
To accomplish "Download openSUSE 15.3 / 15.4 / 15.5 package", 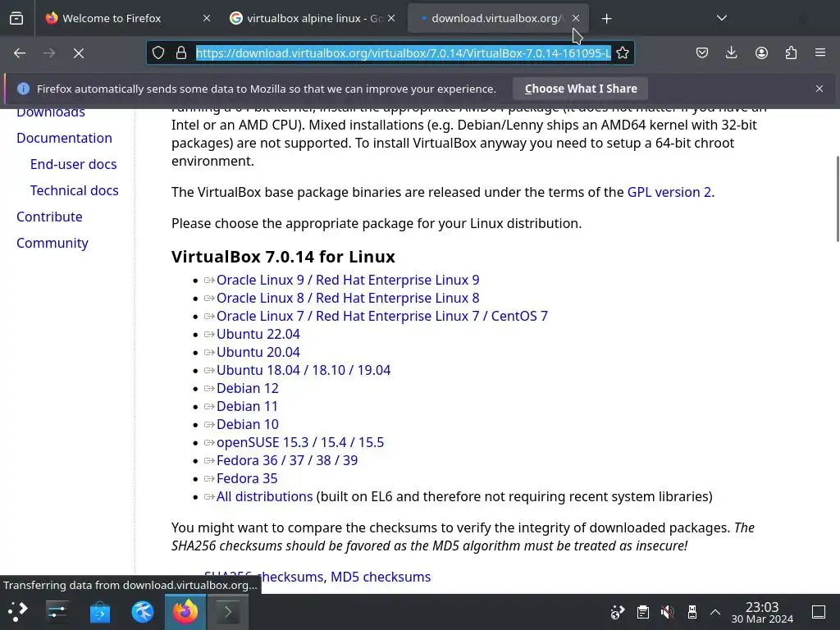I will [x=300, y=442].
